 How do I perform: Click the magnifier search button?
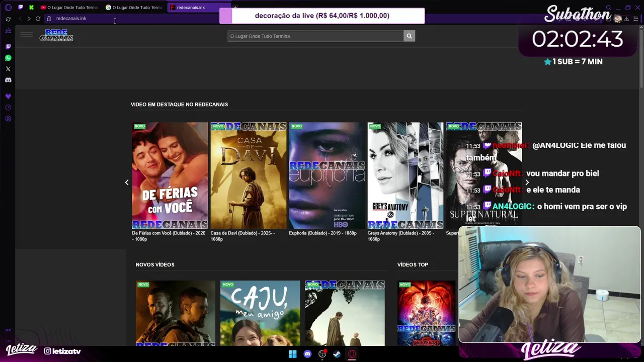pyautogui.click(x=409, y=36)
